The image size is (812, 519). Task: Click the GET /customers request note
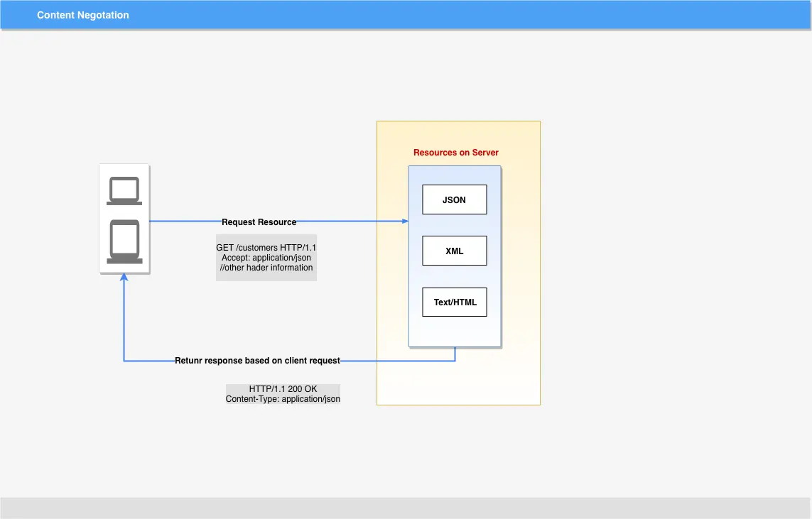[266, 258]
